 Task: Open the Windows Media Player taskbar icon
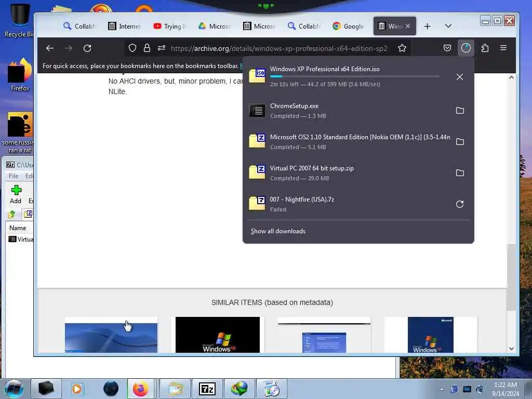point(77,389)
